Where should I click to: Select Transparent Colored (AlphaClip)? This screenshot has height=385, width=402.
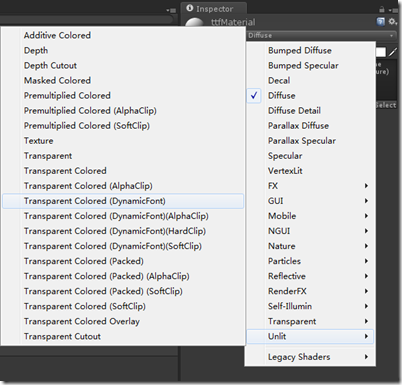(123, 186)
